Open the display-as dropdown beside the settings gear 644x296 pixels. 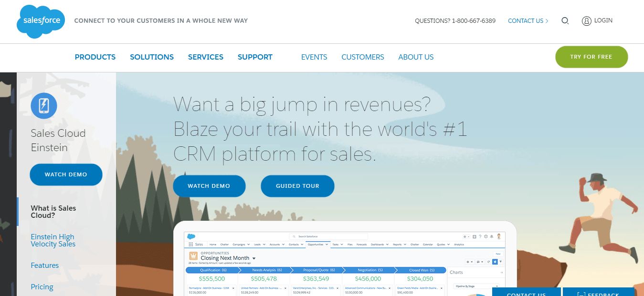(480, 262)
